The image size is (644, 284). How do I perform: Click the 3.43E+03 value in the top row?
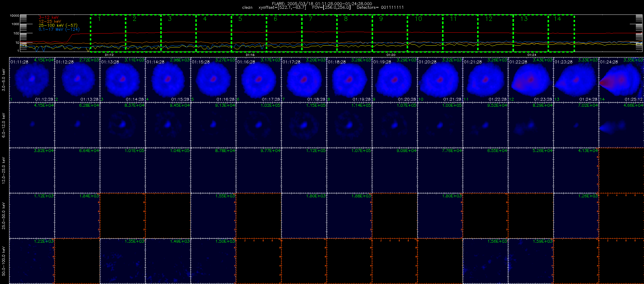coord(543,60)
